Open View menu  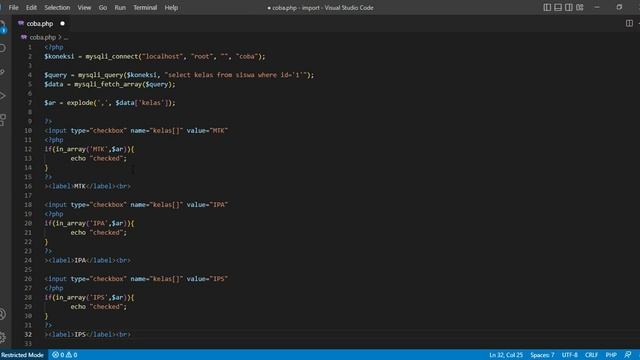(x=84, y=7)
